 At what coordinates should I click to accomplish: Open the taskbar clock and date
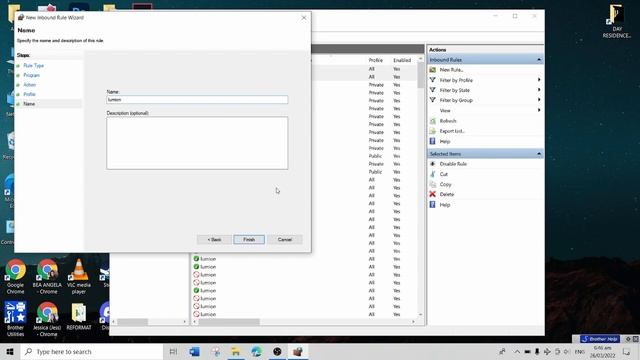(602, 351)
